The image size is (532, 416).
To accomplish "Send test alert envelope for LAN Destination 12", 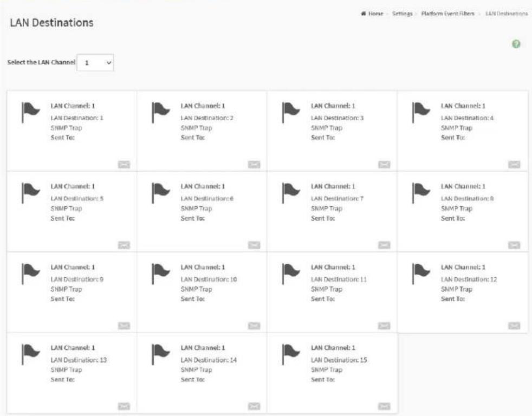I will (514, 326).
